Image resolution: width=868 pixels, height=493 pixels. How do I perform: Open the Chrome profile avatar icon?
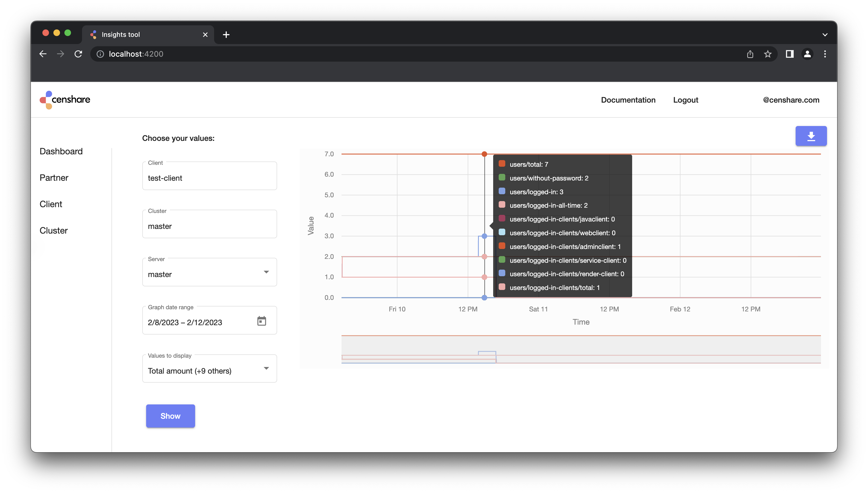(807, 54)
